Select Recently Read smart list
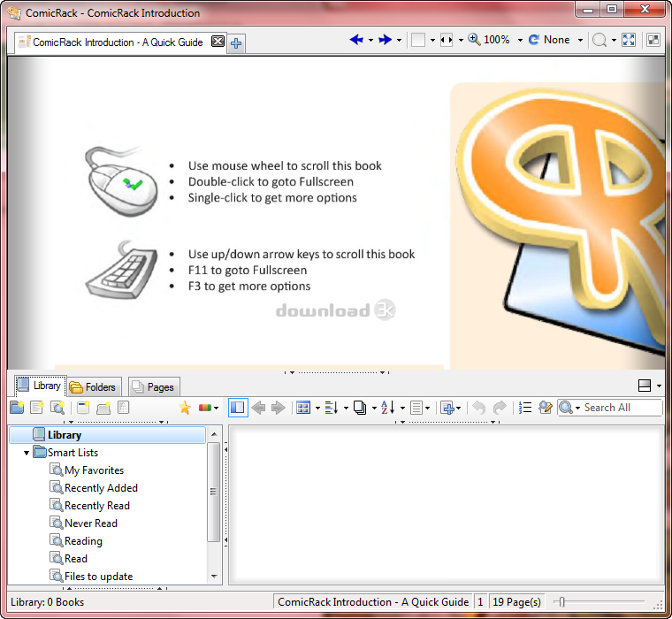Screen dimensions: 672x619 (97, 506)
